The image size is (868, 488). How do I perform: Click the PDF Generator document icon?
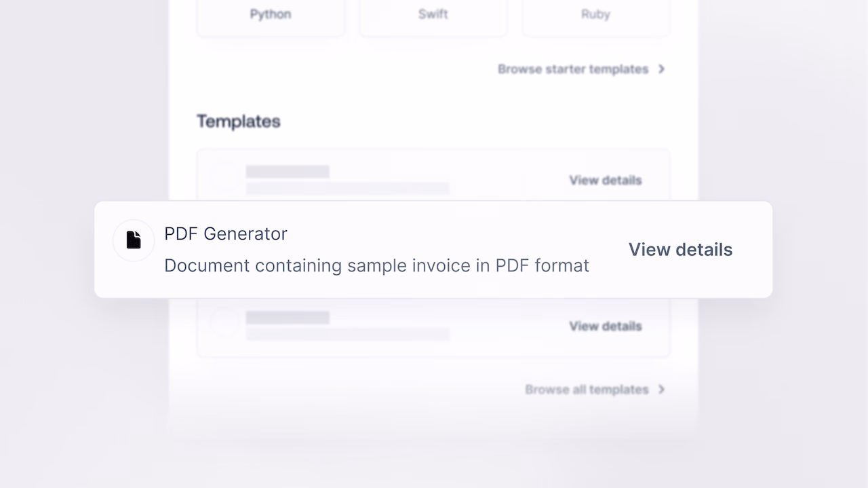(134, 240)
